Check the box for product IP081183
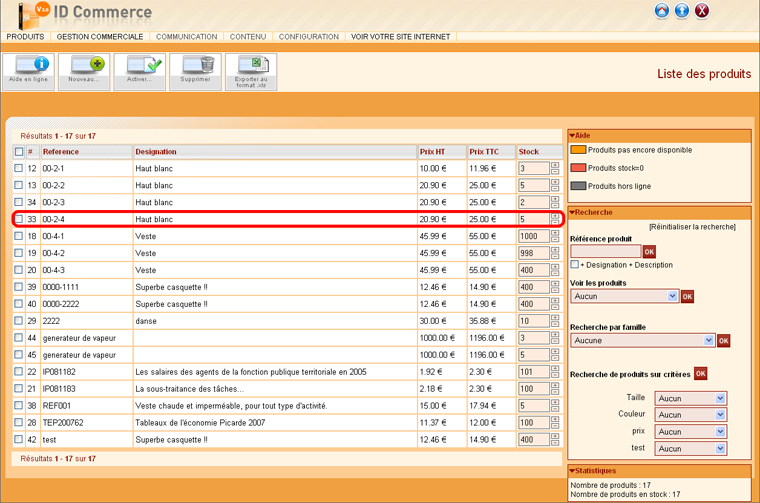Screen dimensions: 760x503 (x=18, y=389)
